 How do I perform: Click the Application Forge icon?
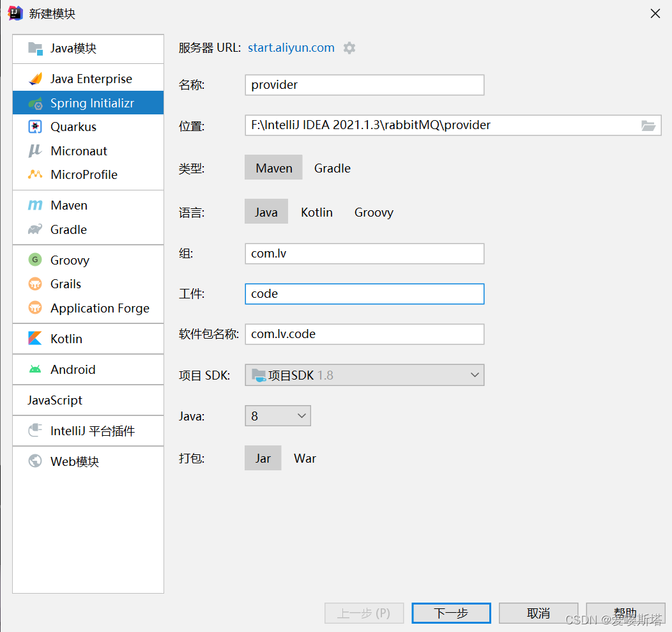(35, 308)
